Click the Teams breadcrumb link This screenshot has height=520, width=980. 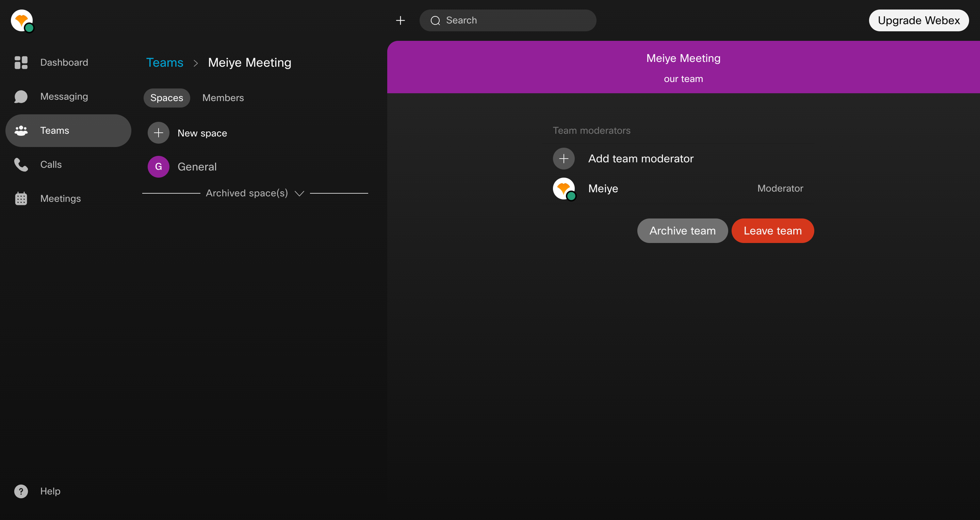[x=165, y=62]
